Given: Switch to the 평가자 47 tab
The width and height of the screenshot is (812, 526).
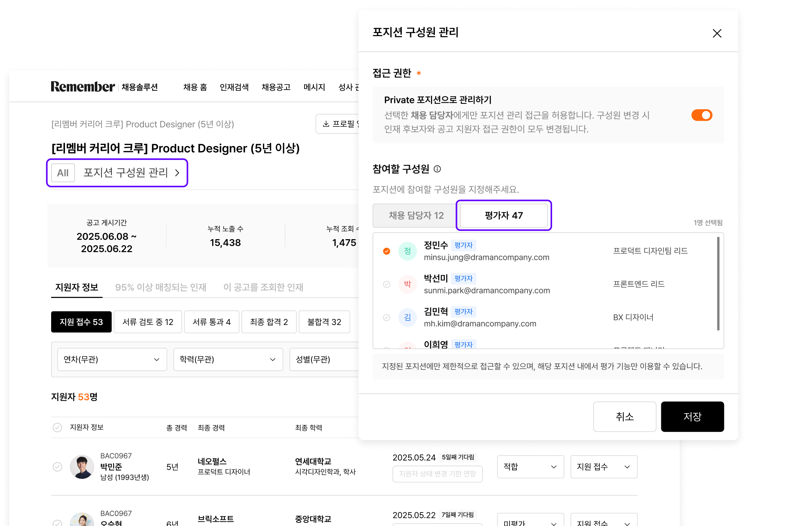Looking at the screenshot, I should (x=504, y=215).
